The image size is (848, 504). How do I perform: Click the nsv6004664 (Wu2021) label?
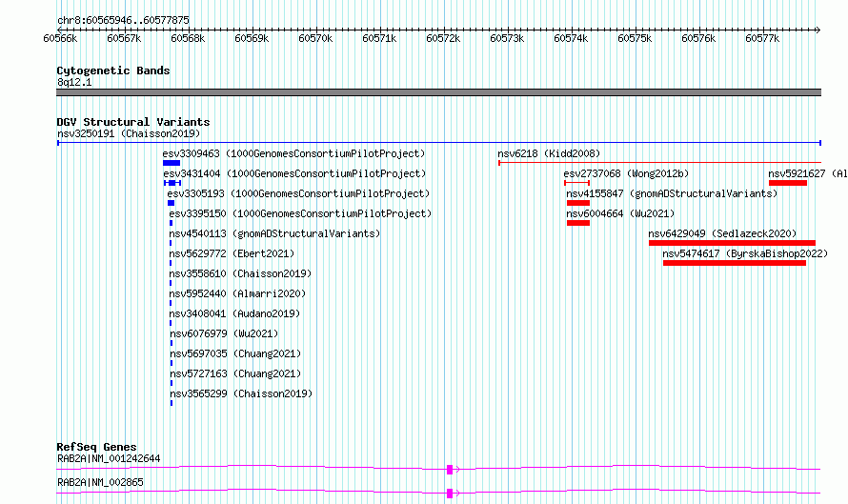620,213
